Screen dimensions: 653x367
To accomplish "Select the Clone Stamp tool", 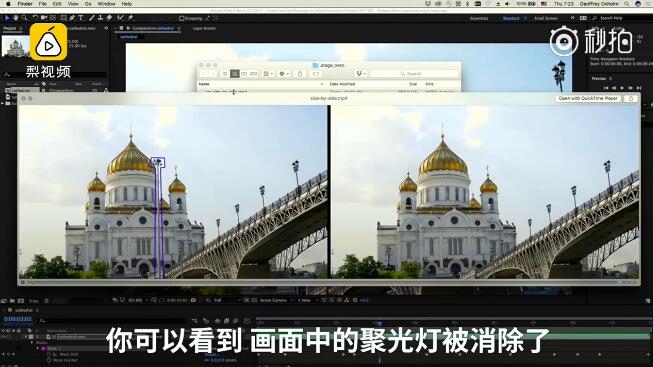I will pos(100,18).
